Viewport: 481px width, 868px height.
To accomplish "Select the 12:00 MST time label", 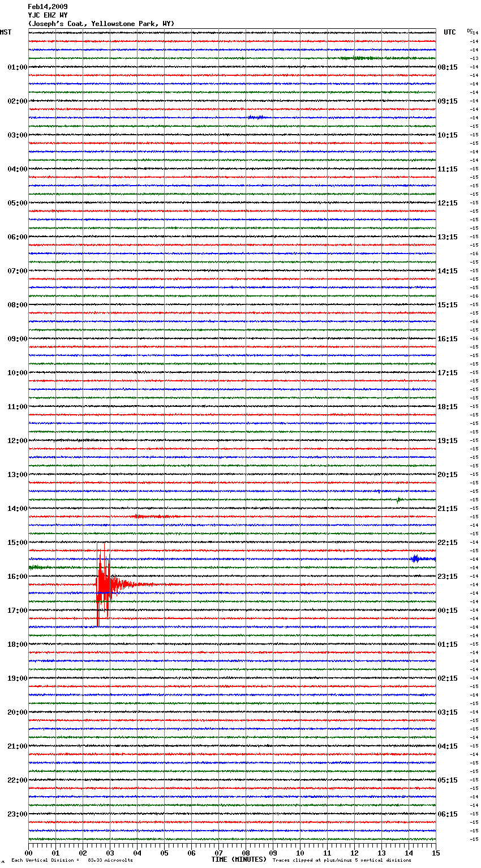I will point(17,441).
